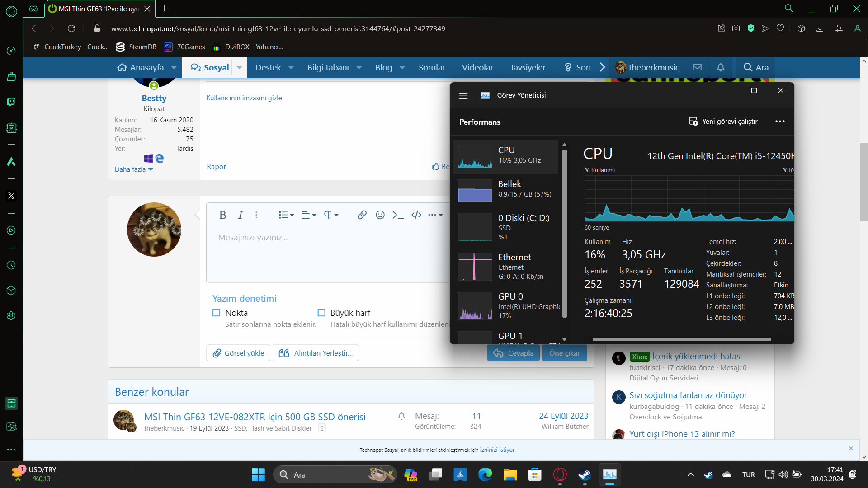Open the notifications bell in the forum header
868x488 pixels.
point(721,67)
